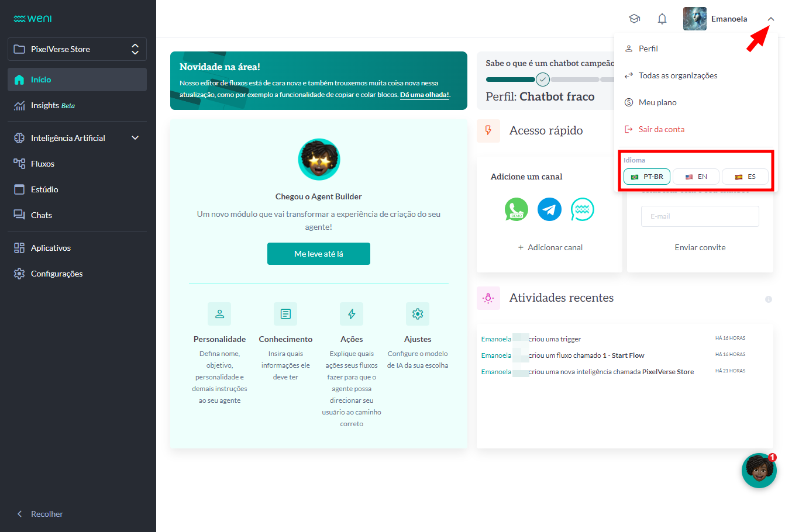The image size is (785, 532).
Task: Click the Me leve até lá button
Action: click(x=318, y=254)
